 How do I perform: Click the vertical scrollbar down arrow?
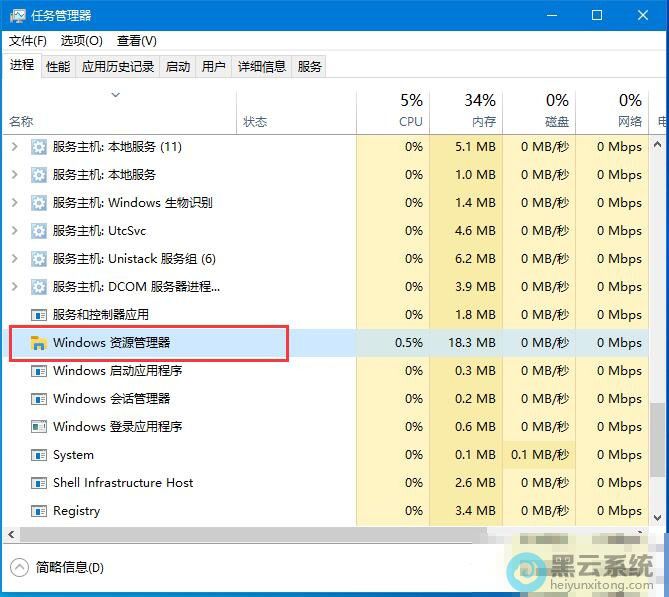(x=657, y=518)
